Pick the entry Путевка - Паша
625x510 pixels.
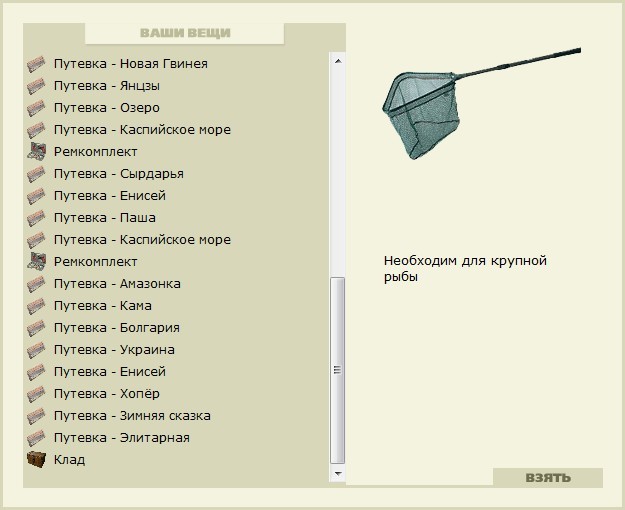[105, 218]
